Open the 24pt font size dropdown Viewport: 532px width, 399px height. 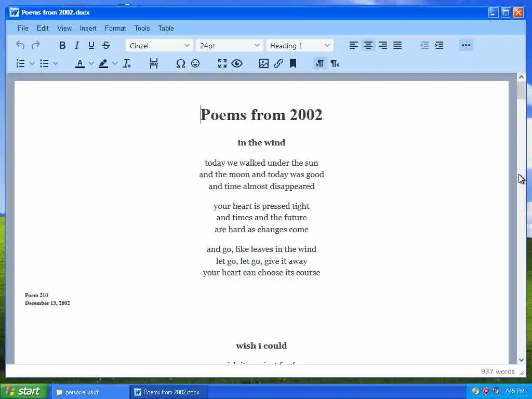[x=229, y=46]
